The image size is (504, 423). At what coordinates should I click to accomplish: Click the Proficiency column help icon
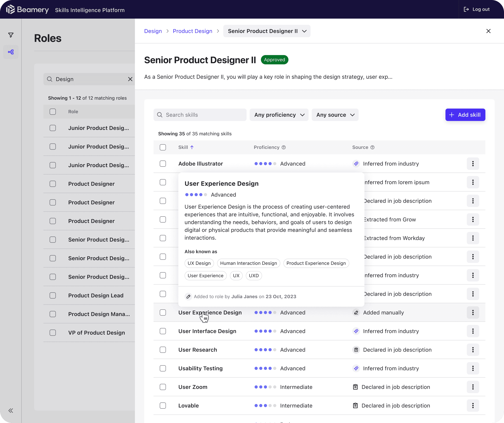click(284, 147)
